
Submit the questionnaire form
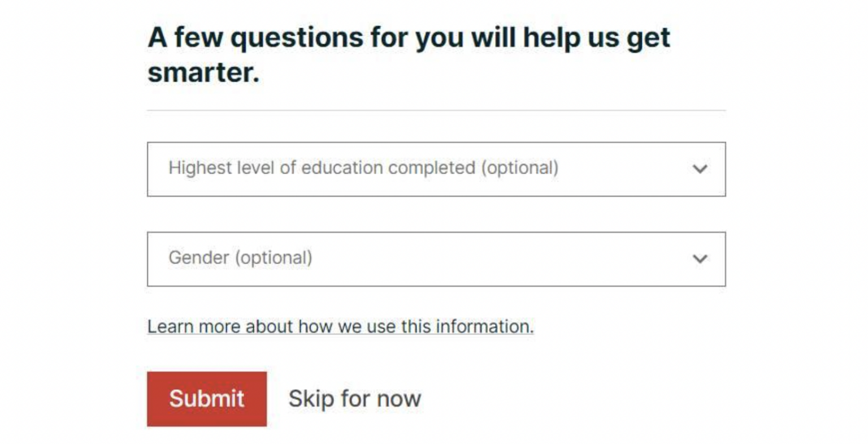coord(206,398)
